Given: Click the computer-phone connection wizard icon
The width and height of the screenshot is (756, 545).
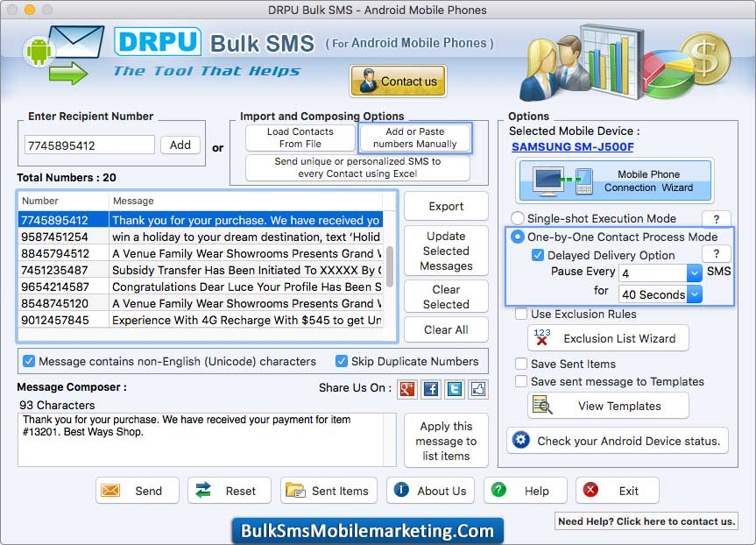Looking at the screenshot, I should [562, 180].
